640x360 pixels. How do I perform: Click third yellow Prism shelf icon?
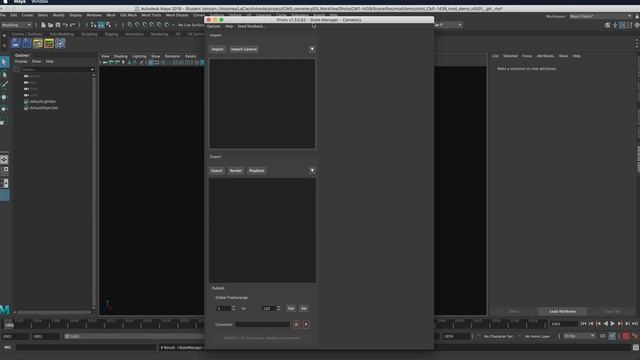[x=38, y=43]
